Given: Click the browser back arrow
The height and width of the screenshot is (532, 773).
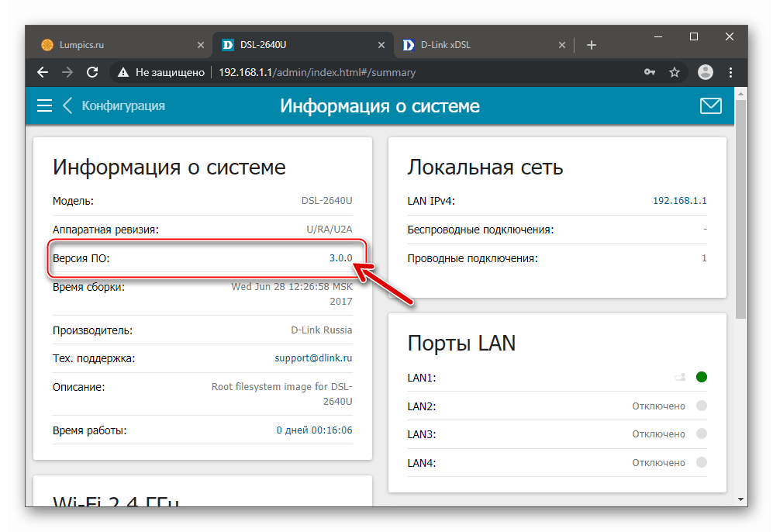Looking at the screenshot, I should click(43, 72).
